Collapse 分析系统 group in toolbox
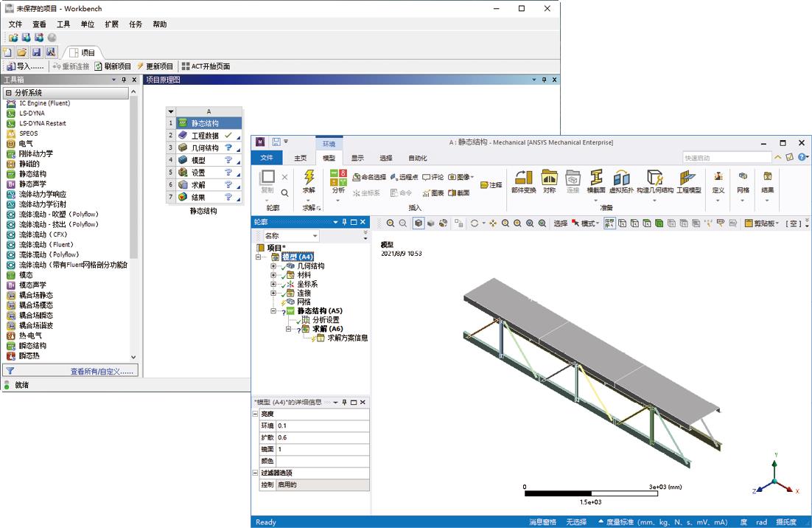Viewport: 812px width, 528px height. 9,93
